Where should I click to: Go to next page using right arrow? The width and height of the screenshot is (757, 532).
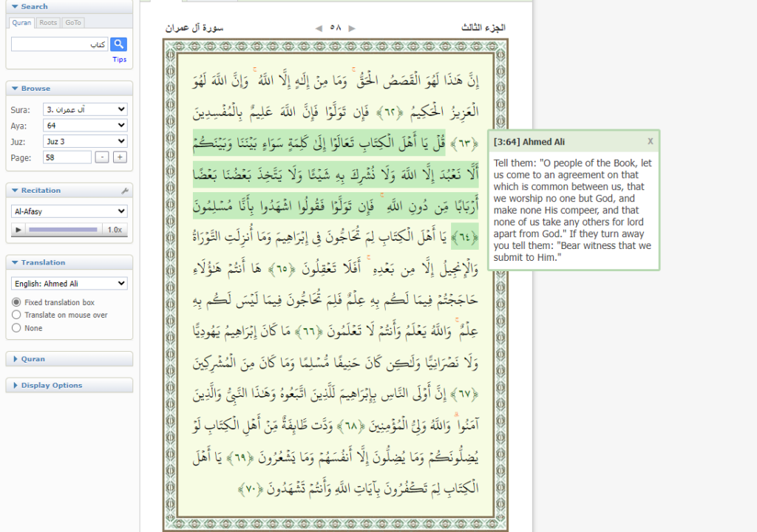tap(352, 29)
